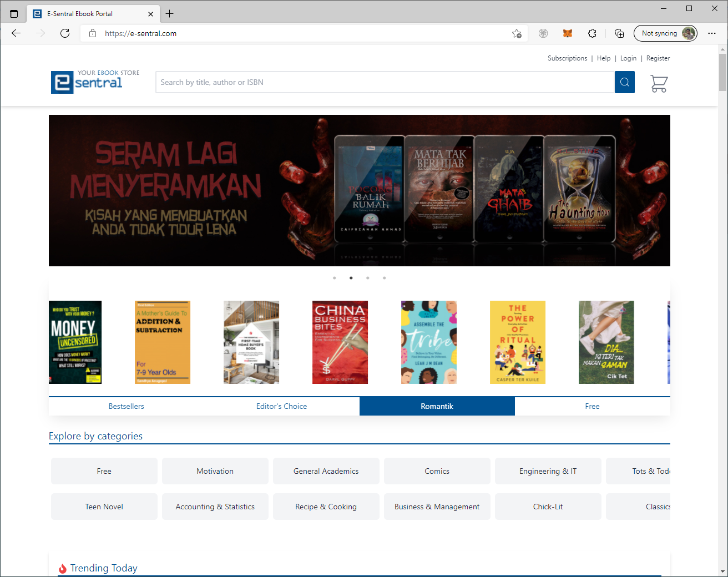Select the second carousel dot

tap(351, 278)
